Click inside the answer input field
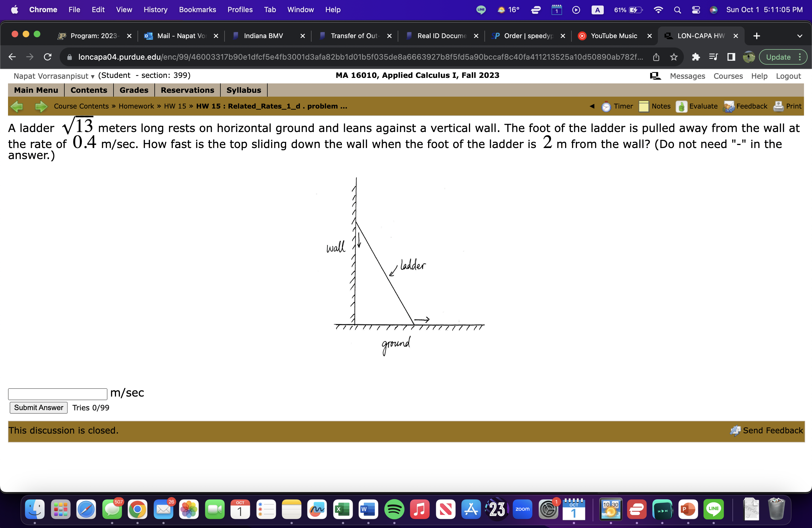812x528 pixels. coord(57,394)
